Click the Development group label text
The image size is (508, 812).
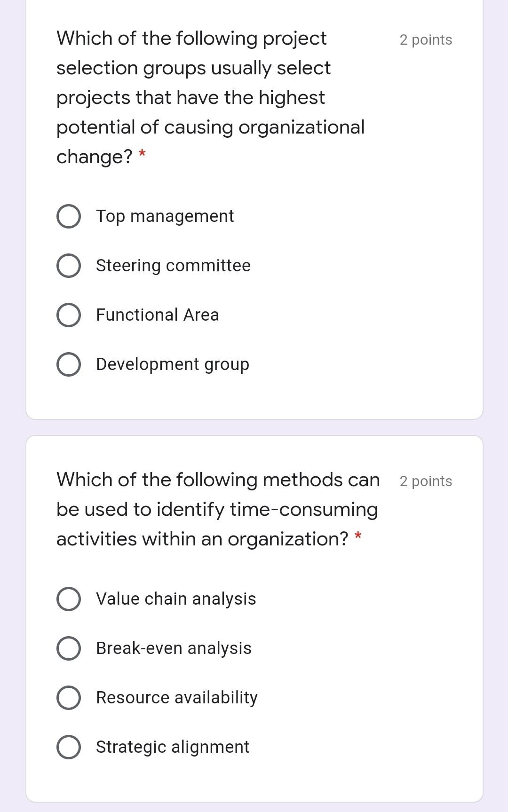(172, 363)
